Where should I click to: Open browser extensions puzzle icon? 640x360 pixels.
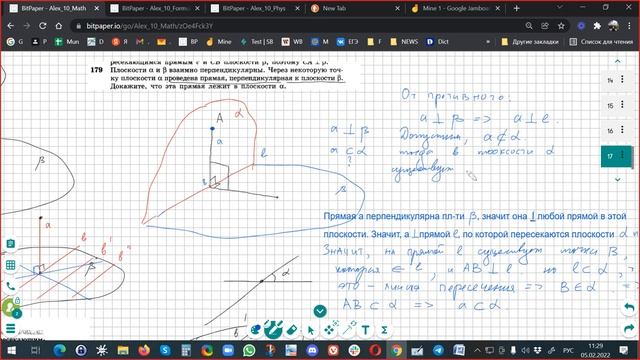(597, 26)
